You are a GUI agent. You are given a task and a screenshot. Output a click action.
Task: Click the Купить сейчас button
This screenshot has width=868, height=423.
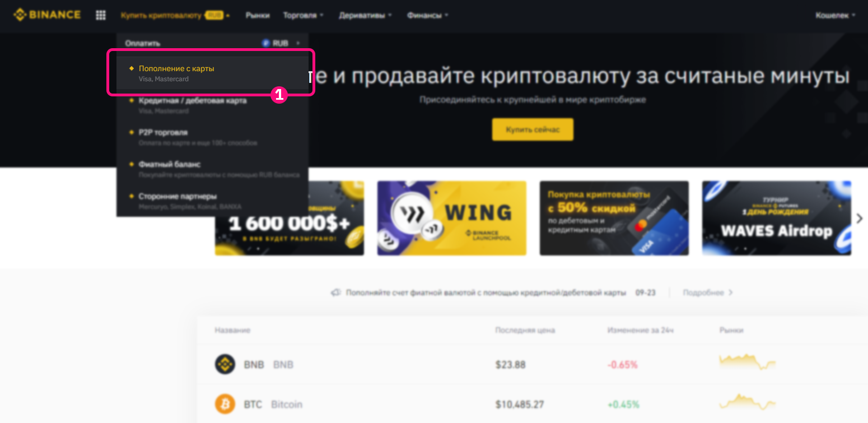(x=533, y=129)
